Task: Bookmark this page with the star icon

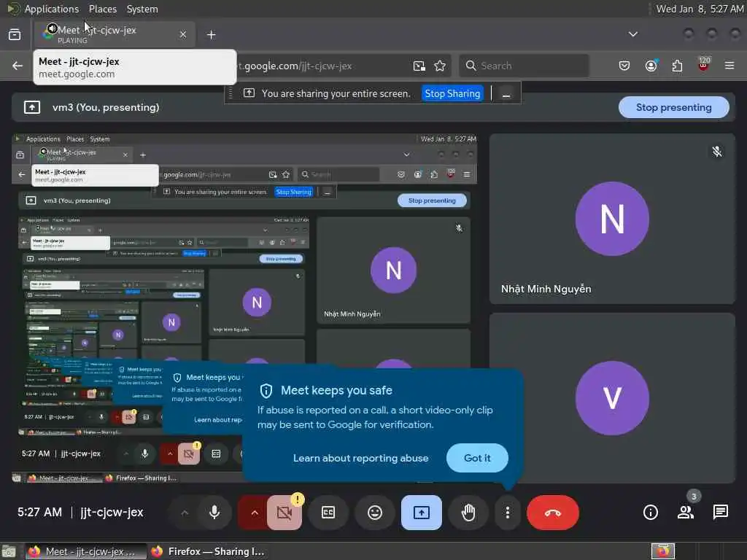Action: coord(440,66)
